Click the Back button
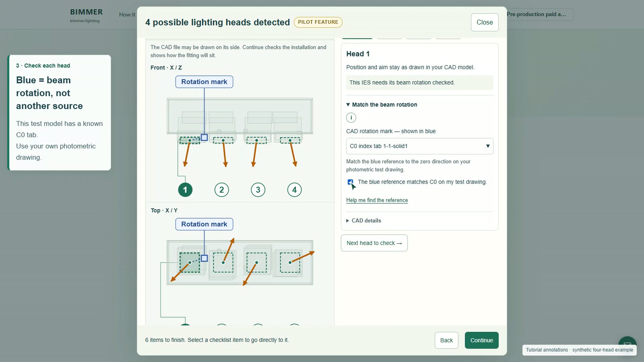Viewport: 644px width, 362px height. (446, 340)
